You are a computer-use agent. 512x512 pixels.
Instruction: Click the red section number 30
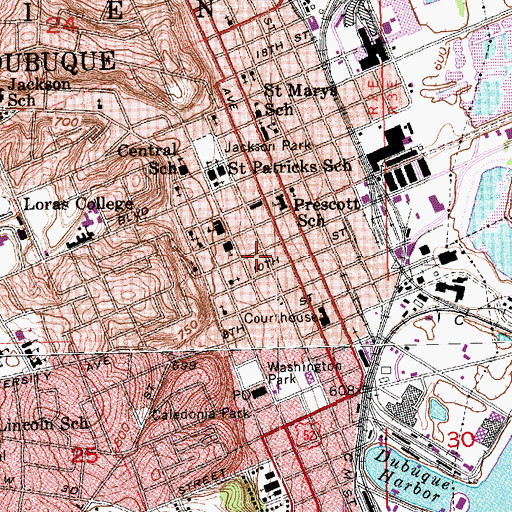[x=461, y=439]
